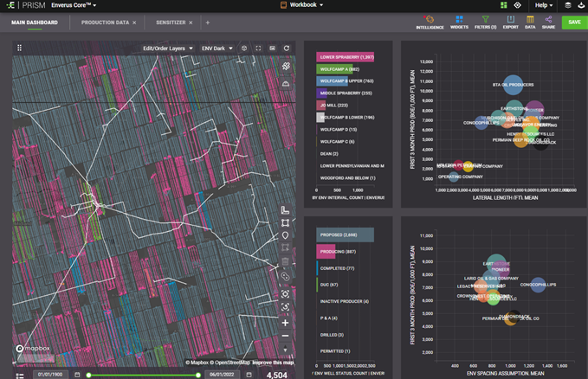The image size is (588, 379).
Task: Click the BTA Oil Producers bubble
Action: (513, 85)
